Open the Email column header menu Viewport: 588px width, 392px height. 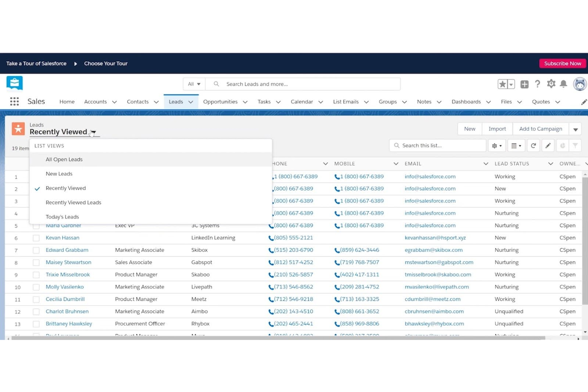[485, 164]
